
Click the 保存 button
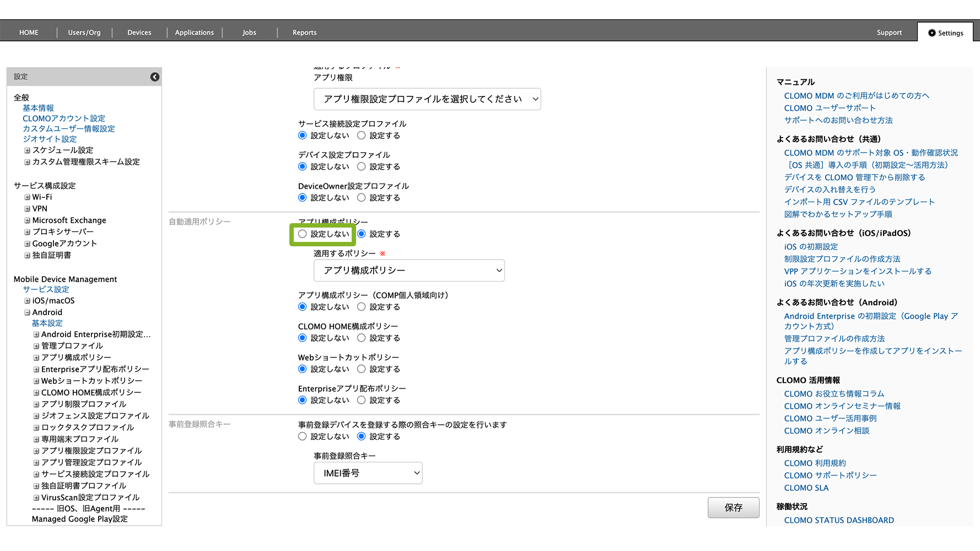tap(733, 507)
